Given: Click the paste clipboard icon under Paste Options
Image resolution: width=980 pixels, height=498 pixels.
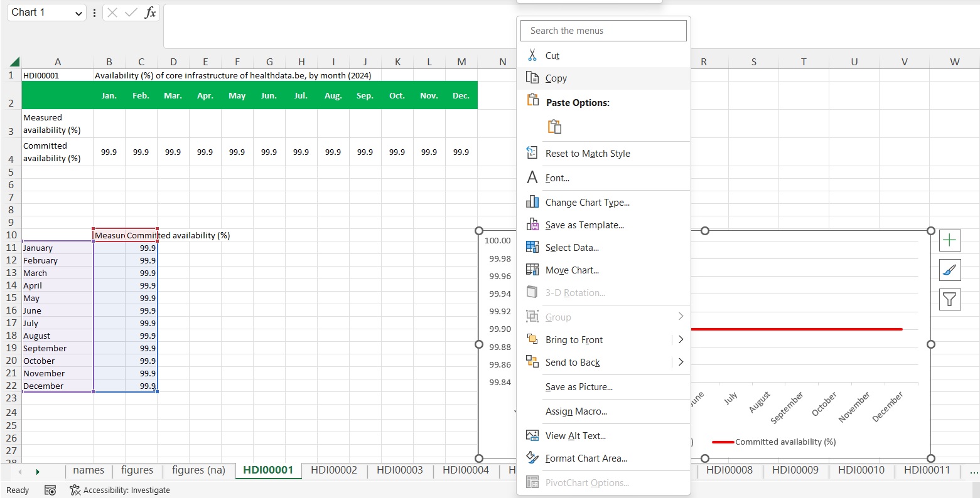Looking at the screenshot, I should click(x=554, y=127).
